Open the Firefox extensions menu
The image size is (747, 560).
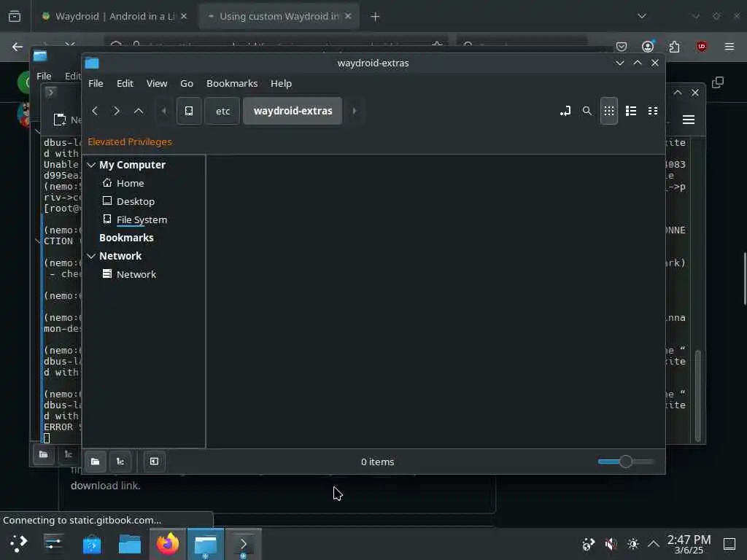pyautogui.click(x=674, y=47)
